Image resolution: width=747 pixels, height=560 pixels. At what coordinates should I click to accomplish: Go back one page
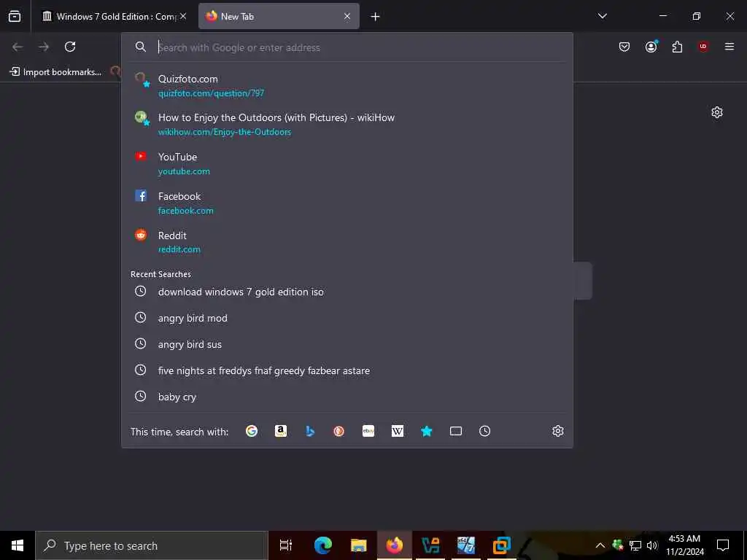(18, 47)
